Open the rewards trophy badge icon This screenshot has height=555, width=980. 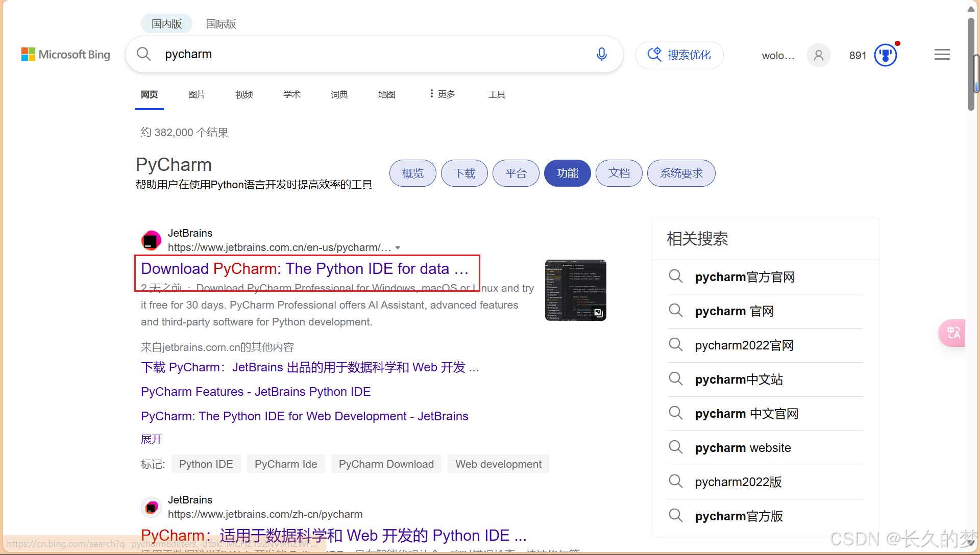coord(886,55)
